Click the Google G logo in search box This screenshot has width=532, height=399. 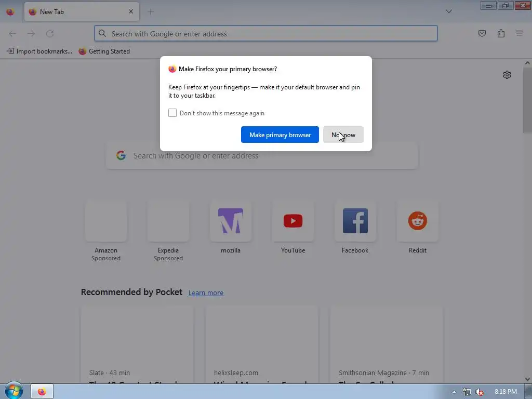coord(121,155)
